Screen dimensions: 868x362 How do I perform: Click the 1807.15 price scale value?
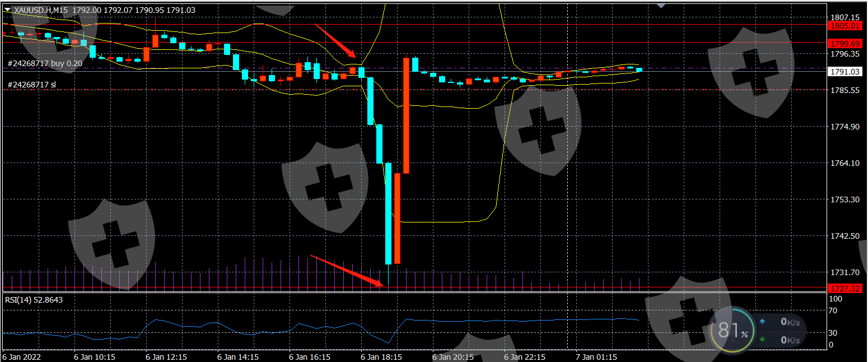pos(845,17)
